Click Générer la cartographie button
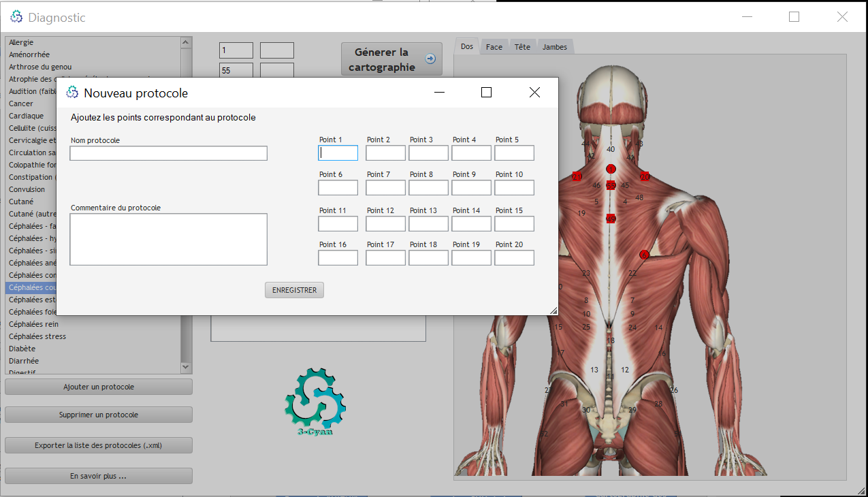 coord(391,59)
